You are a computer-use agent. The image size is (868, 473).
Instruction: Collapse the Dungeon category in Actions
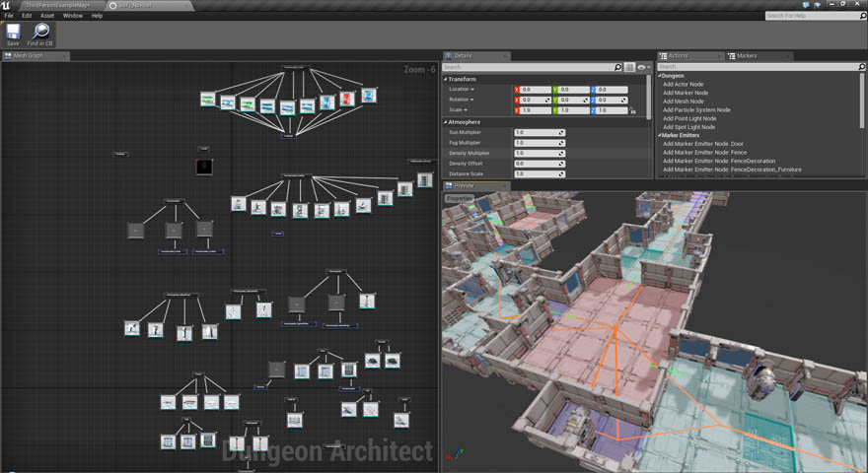tap(660, 76)
